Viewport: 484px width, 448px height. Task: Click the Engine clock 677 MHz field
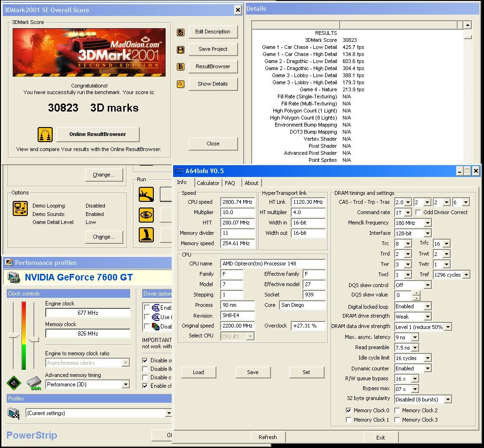click(88, 313)
